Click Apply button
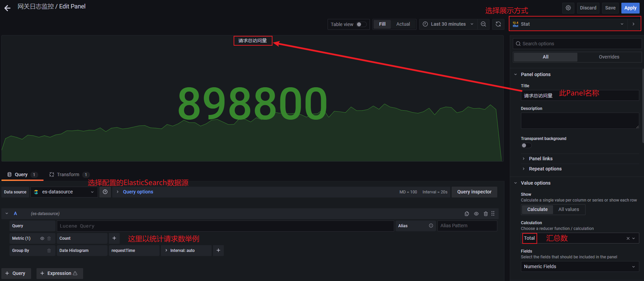The width and height of the screenshot is (644, 281). pyautogui.click(x=630, y=8)
